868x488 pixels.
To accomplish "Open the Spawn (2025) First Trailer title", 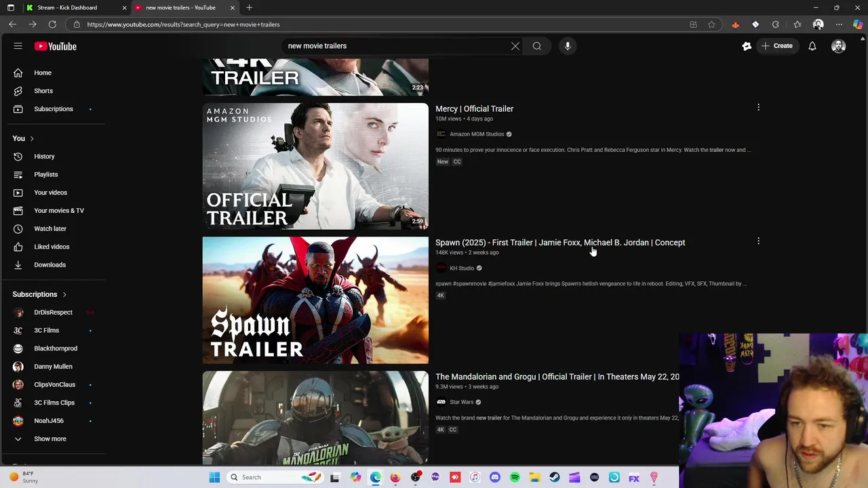I will pyautogui.click(x=560, y=243).
